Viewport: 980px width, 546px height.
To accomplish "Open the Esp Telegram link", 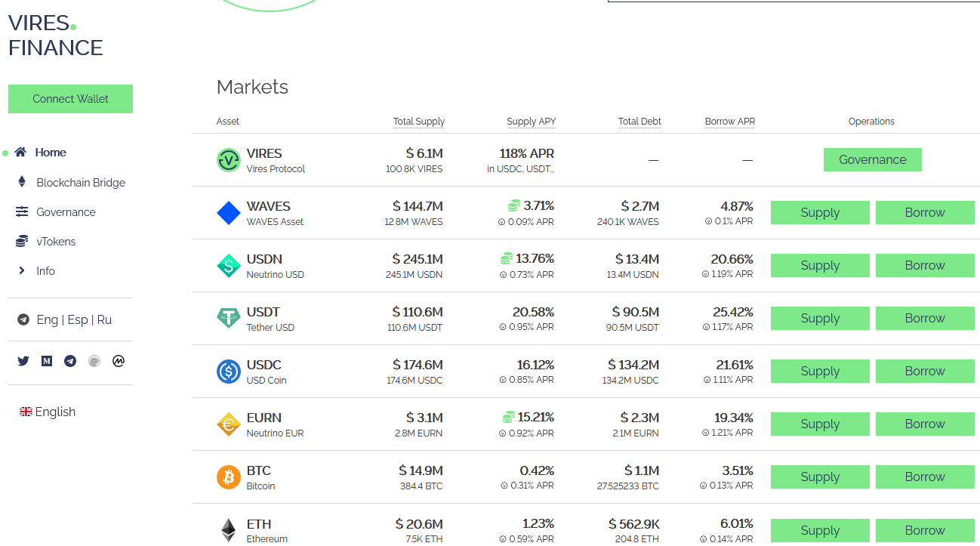I will click(78, 319).
